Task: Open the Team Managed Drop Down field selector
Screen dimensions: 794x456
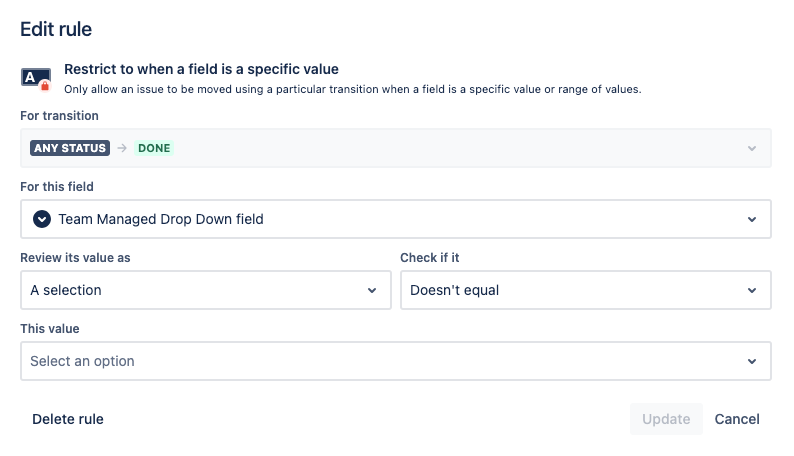Action: 395,219
